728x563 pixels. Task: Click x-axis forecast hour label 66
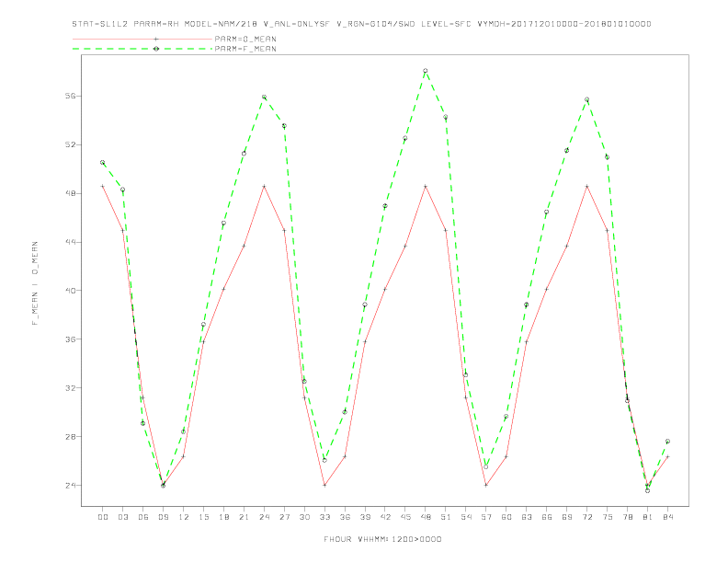547,517
